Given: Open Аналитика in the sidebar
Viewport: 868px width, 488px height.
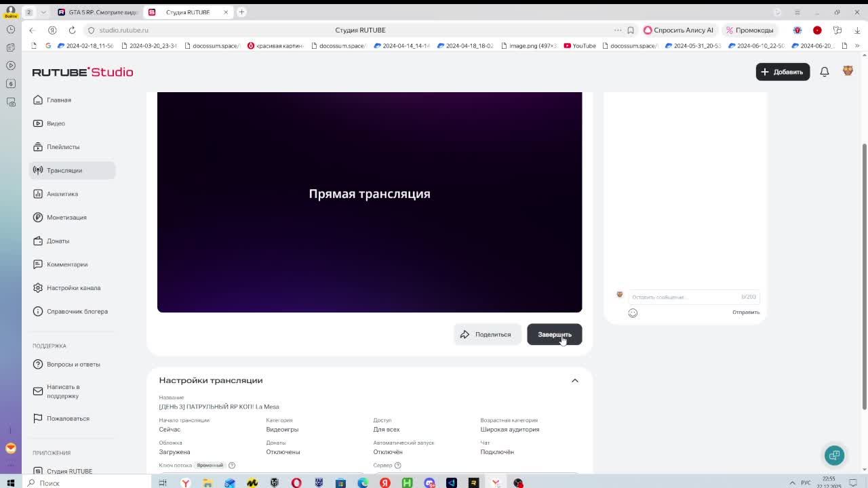Looking at the screenshot, I should tap(62, 194).
